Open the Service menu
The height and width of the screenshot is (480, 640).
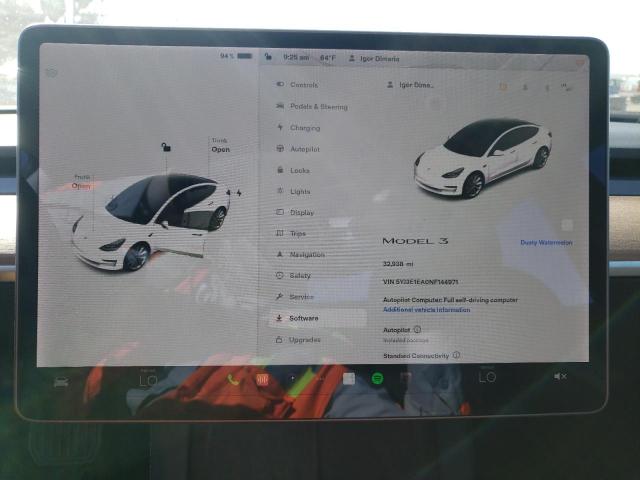coord(295,297)
